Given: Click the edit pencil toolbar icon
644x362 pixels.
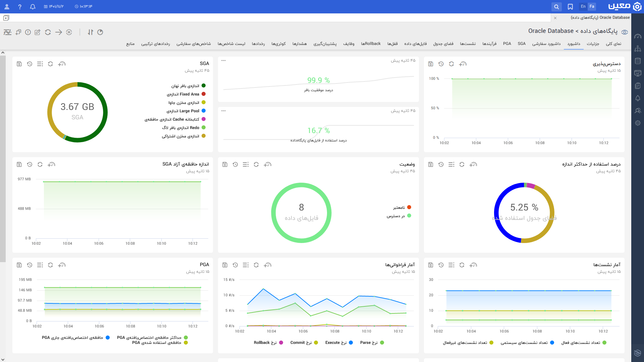Looking at the screenshot, I should (38, 32).
